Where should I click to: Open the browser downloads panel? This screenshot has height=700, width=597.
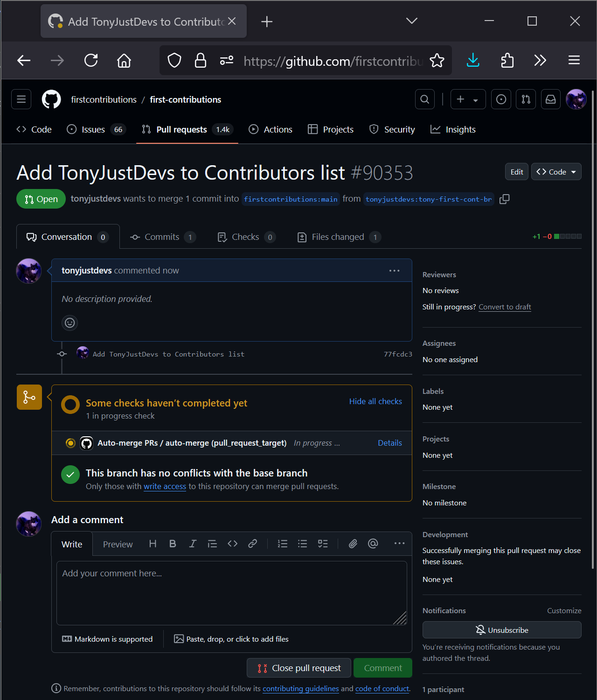coord(473,60)
